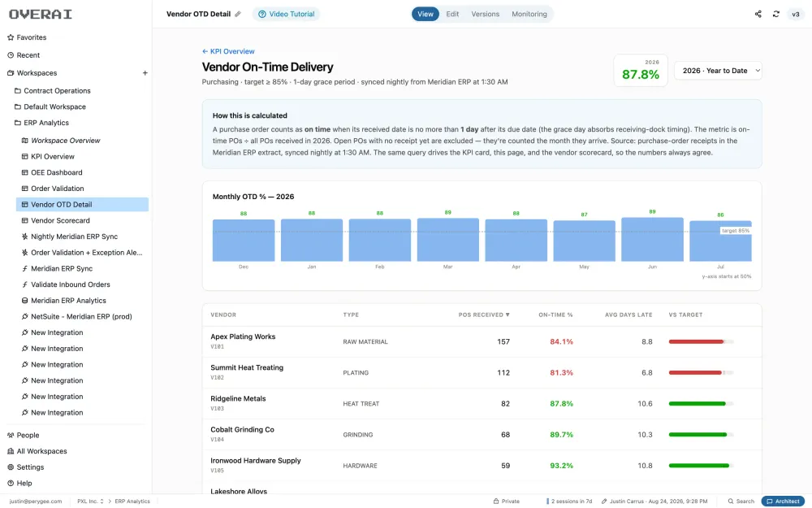The width and height of the screenshot is (812, 508).
Task: Add a workspace with the plus icon
Action: click(145, 73)
